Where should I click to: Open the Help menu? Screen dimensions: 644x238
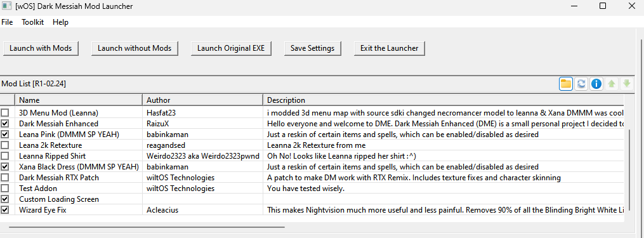pos(60,22)
